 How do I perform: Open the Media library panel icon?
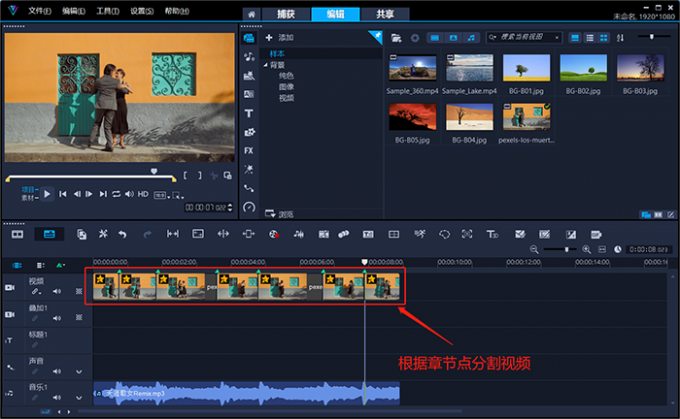[249, 38]
